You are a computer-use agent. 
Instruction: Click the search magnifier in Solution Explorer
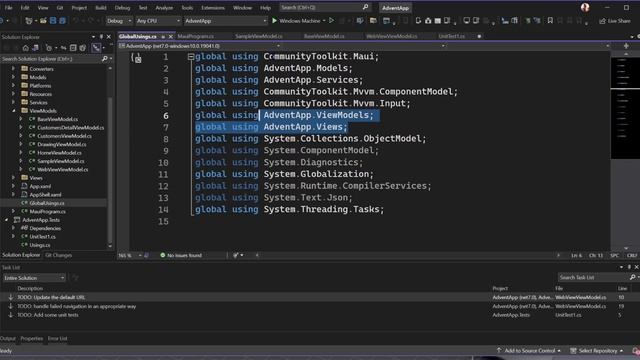[x=104, y=59]
